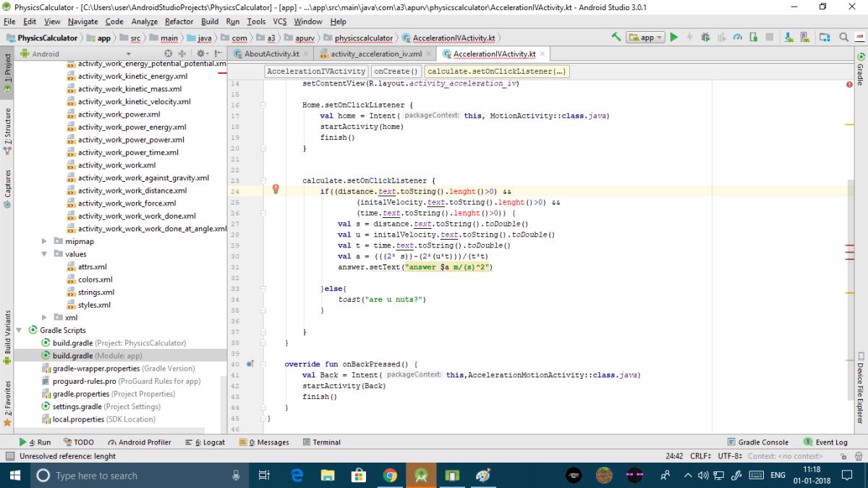Close the AccelerationIVActivity.kt tab
868x488 pixels.
click(x=541, y=54)
